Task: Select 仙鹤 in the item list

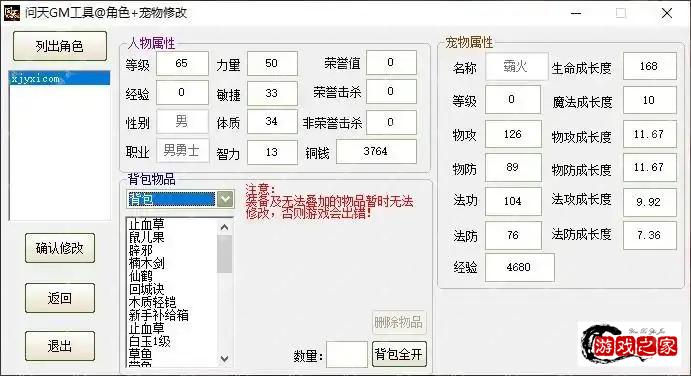Action: [x=141, y=276]
